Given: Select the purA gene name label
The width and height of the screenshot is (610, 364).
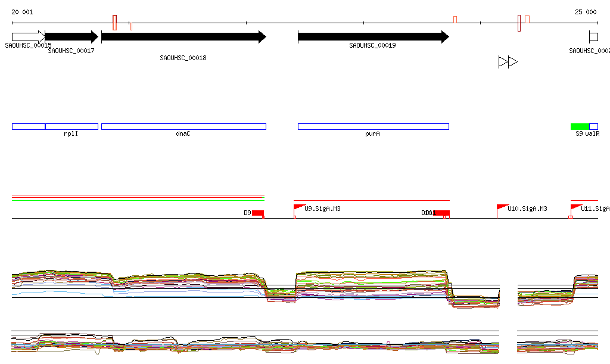Looking at the screenshot, I should click(x=373, y=133).
